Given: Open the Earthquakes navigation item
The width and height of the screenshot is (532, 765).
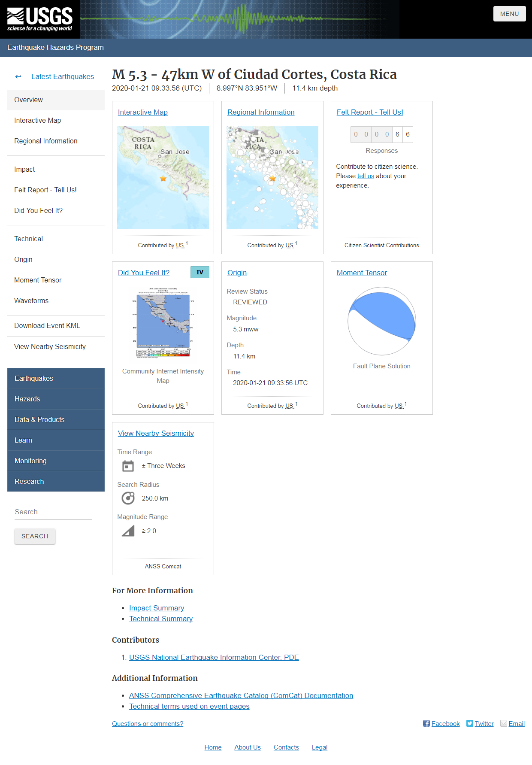Looking at the screenshot, I should [56, 378].
